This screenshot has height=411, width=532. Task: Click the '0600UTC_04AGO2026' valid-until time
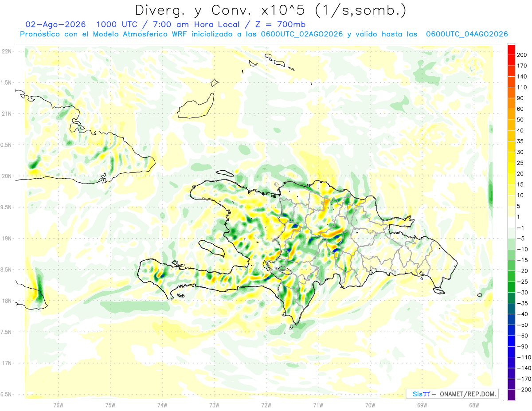pos(466,34)
